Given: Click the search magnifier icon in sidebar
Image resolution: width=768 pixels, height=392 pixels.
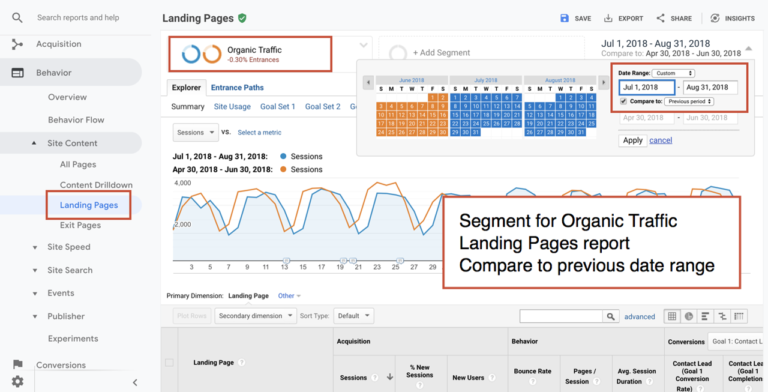Looking at the screenshot, I should pos(17,18).
